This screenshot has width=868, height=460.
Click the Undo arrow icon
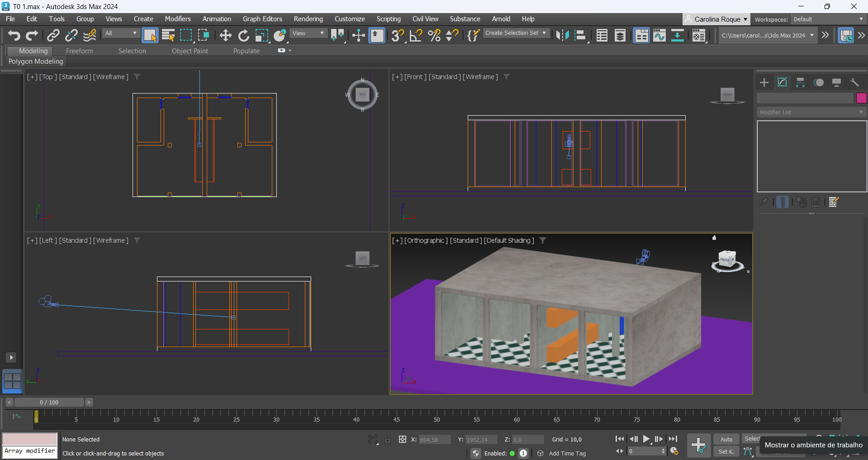(14, 35)
